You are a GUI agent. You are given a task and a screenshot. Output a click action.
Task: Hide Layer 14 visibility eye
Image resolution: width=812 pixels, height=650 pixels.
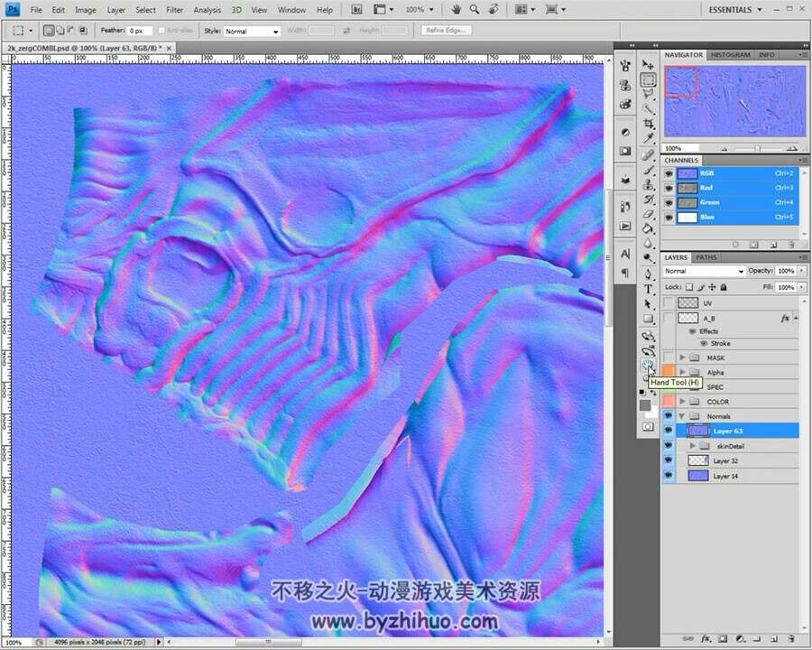pos(668,476)
